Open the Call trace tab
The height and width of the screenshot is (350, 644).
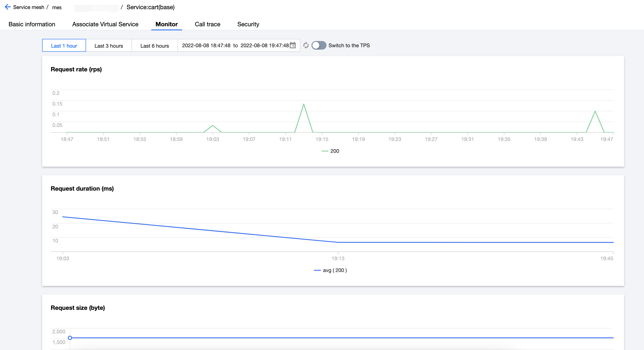(208, 24)
